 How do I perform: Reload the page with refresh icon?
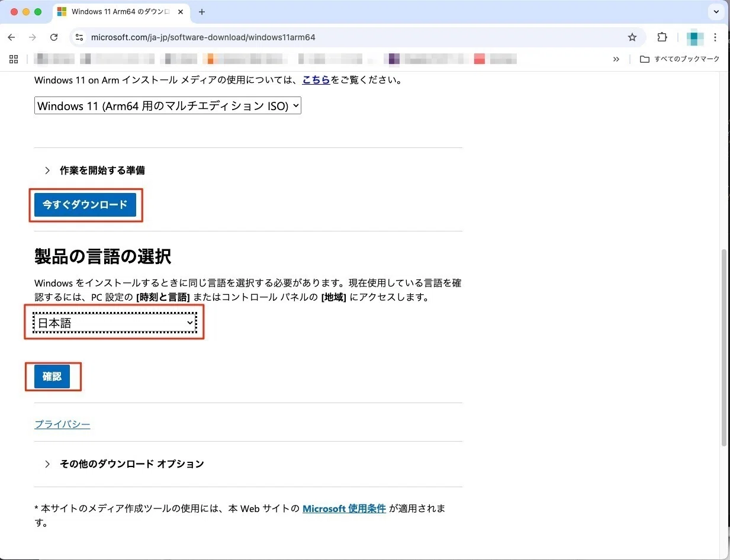[x=54, y=37]
